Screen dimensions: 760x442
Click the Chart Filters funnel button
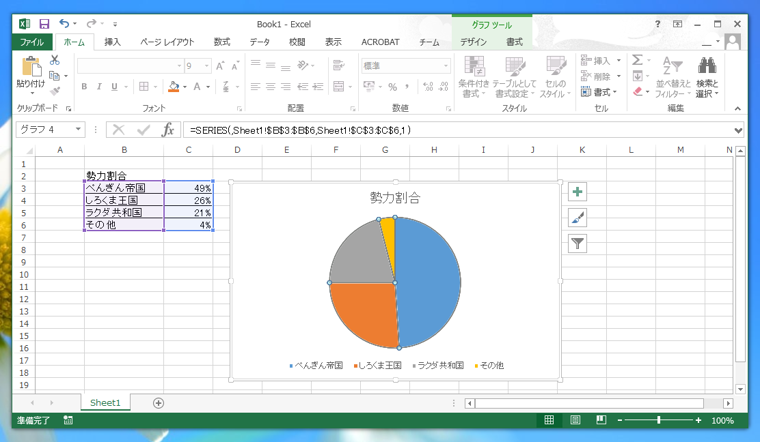pyautogui.click(x=577, y=244)
